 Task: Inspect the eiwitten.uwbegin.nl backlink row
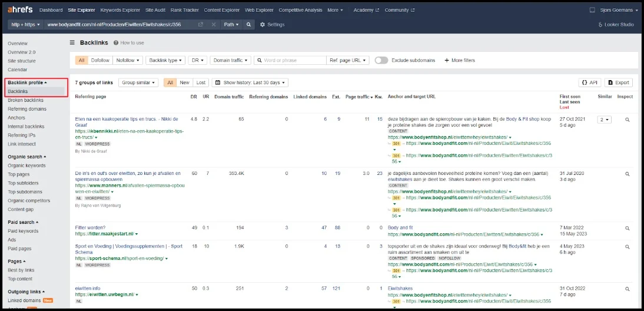627,289
